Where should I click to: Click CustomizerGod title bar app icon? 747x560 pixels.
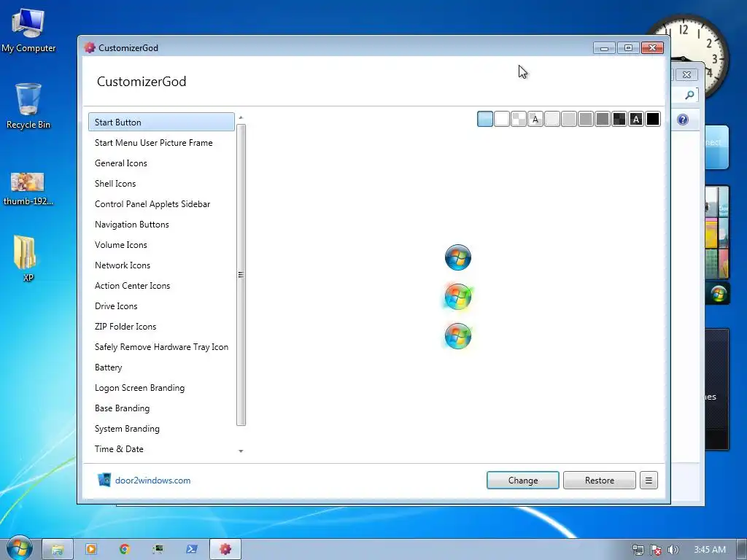(90, 47)
